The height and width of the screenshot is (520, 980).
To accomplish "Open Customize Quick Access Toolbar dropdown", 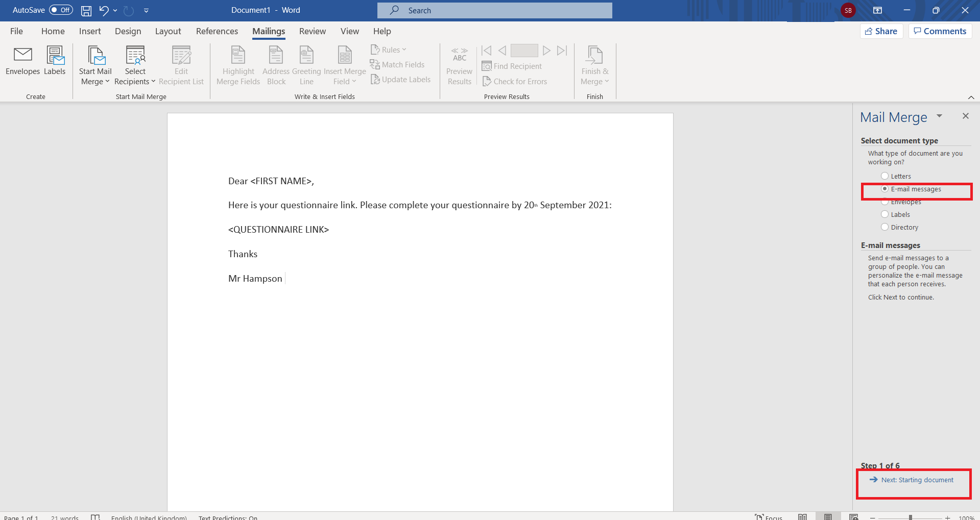I will coord(146,10).
